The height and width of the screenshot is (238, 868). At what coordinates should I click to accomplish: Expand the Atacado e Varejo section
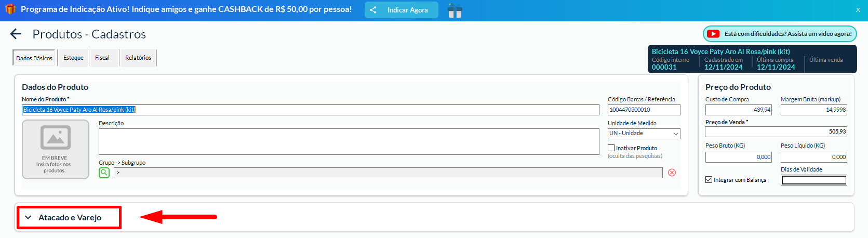tap(69, 217)
